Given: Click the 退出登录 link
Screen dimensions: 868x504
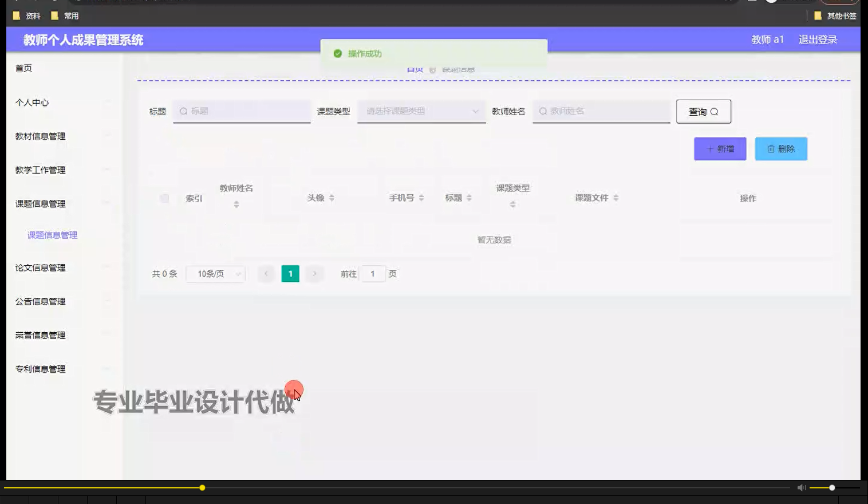Looking at the screenshot, I should point(818,40).
